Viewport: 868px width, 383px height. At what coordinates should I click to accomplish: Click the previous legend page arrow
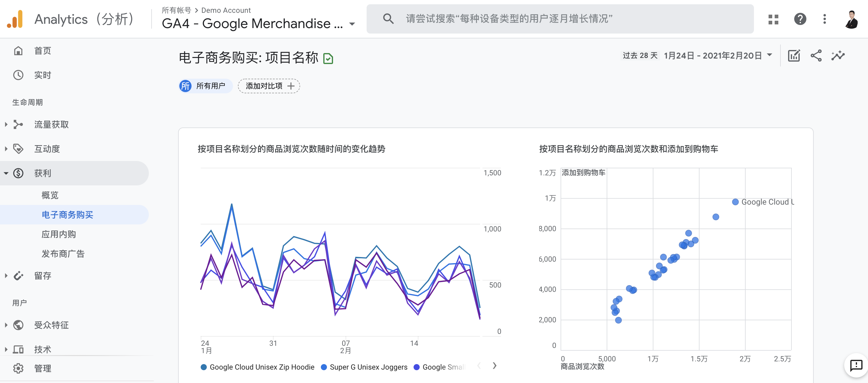point(479,366)
